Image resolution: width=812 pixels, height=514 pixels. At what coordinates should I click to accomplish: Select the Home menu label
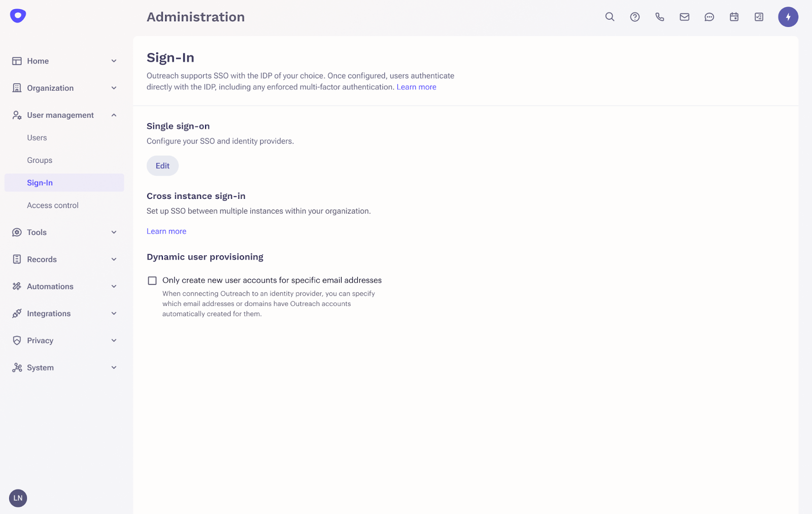coord(38,61)
